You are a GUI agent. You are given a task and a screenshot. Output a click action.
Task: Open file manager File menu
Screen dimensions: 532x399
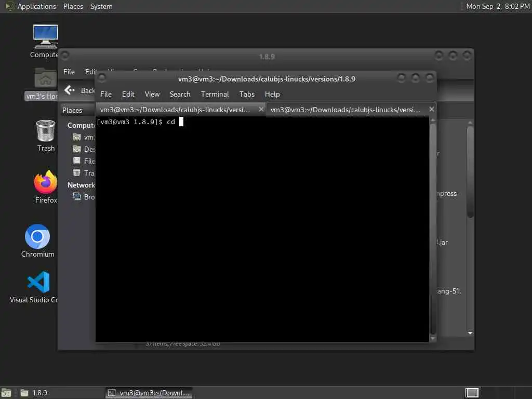(x=69, y=72)
